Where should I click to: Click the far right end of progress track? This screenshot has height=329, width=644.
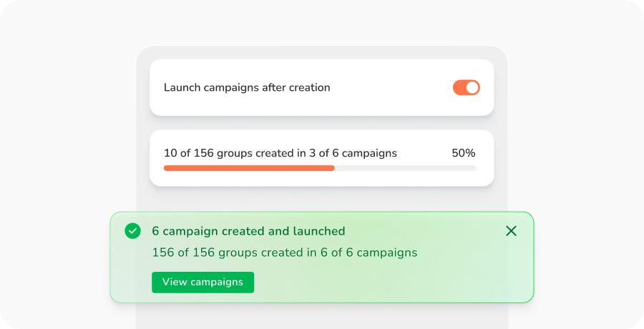[473, 168]
